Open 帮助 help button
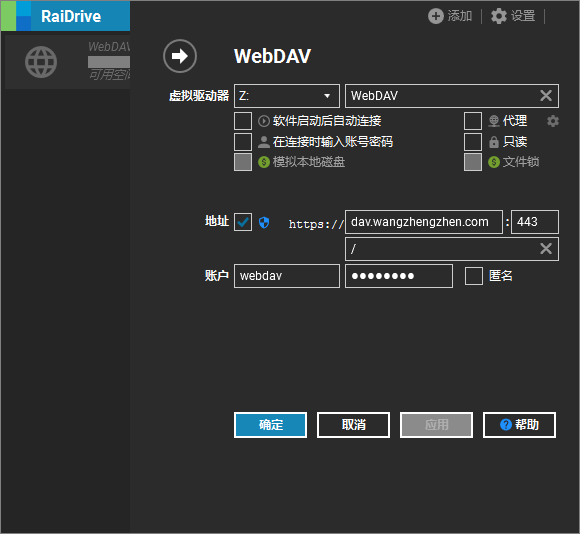This screenshot has height=534, width=580. (x=519, y=425)
